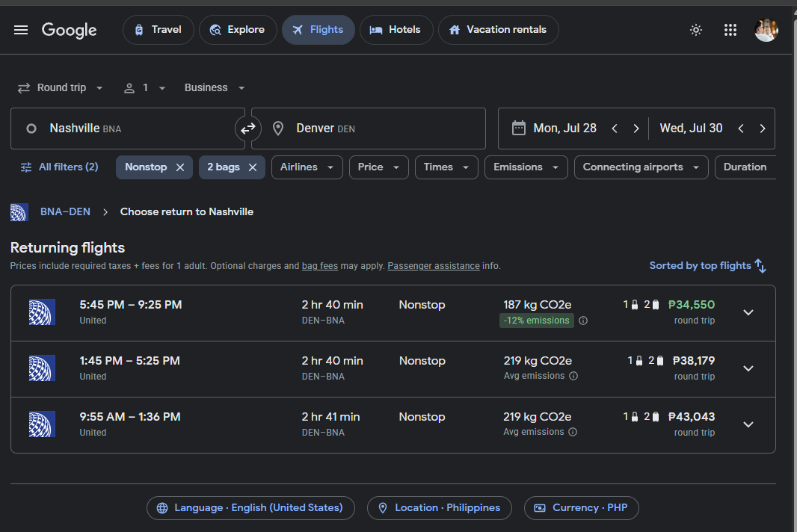The image size is (797, 532).
Task: Open the hamburger main menu
Action: click(x=21, y=30)
